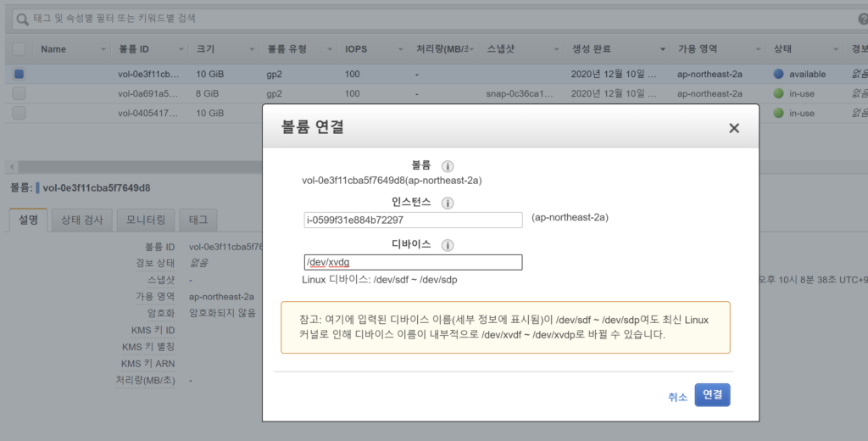Open the 상태 column dropdown arrow
Screen dimensions: 868x441
tap(836, 49)
